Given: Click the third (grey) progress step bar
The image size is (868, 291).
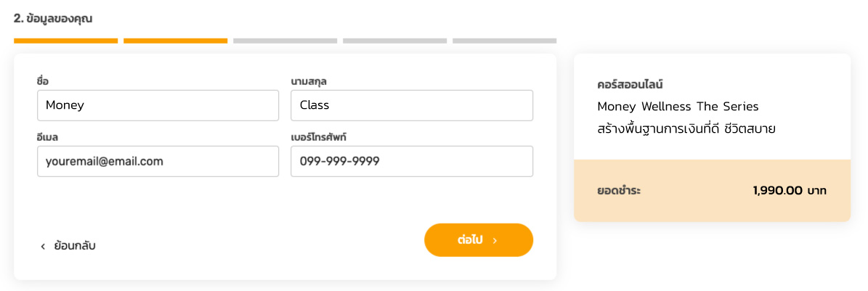Looking at the screenshot, I should click(285, 41).
